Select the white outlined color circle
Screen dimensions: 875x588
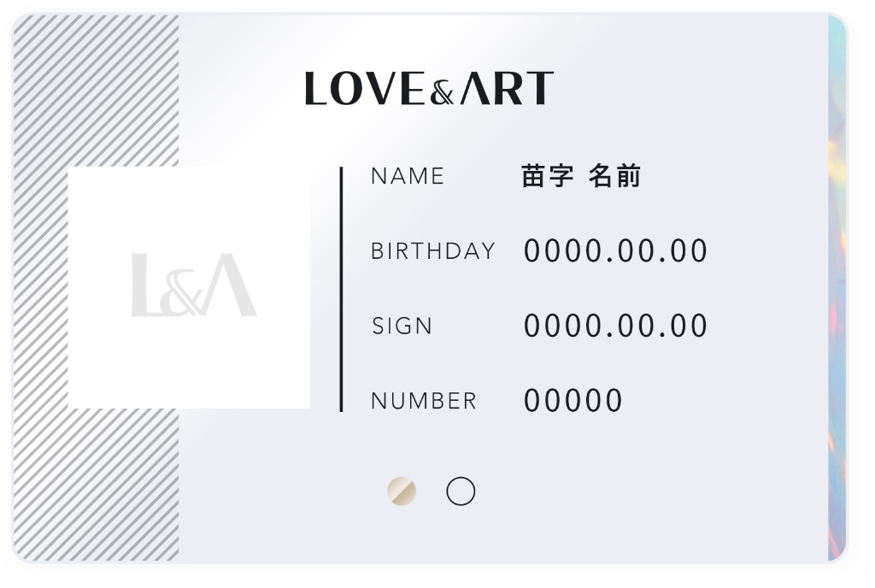point(461,491)
